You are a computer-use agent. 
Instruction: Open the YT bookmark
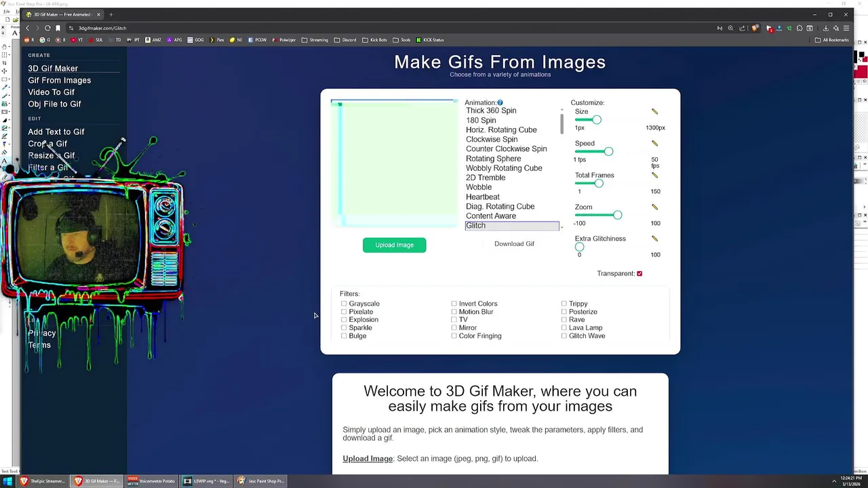pos(77,40)
